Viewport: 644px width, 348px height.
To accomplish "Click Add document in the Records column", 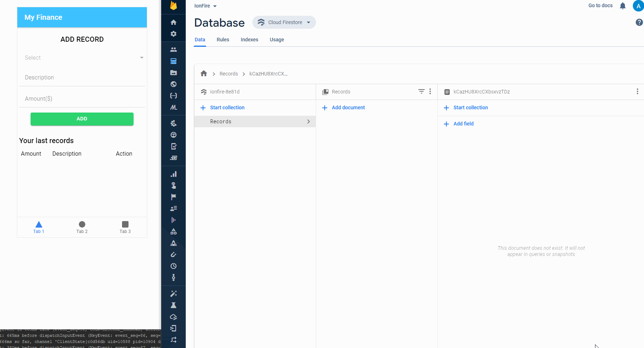I will (343, 107).
